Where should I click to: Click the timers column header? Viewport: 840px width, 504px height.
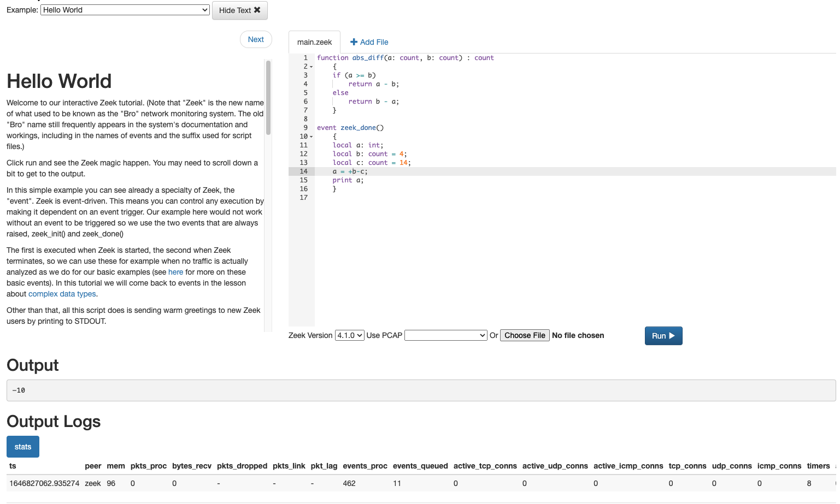click(x=818, y=466)
